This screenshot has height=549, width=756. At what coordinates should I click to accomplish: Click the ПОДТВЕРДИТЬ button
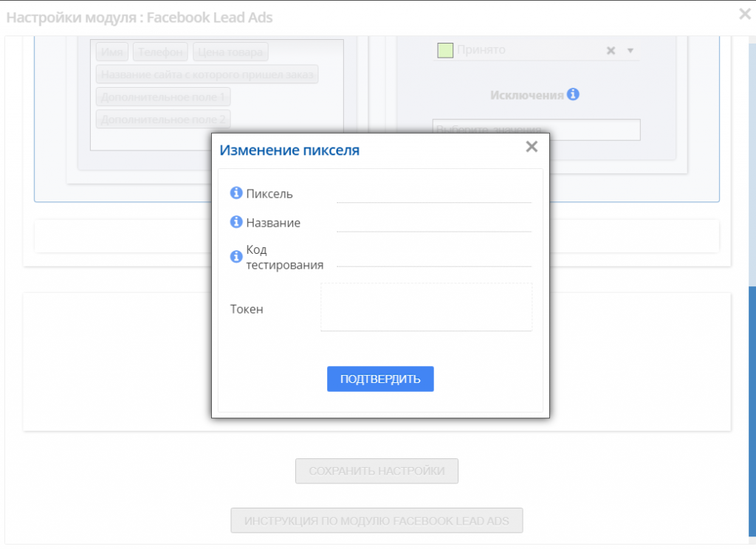[380, 379]
